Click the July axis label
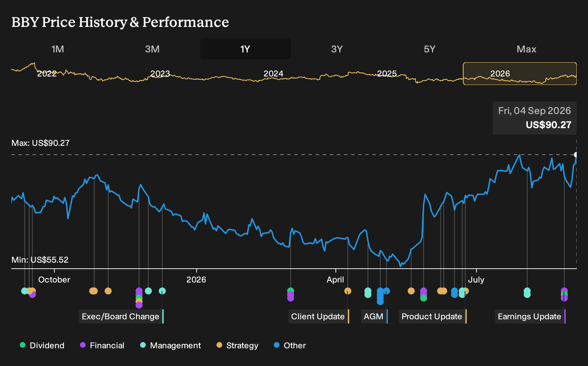The height and width of the screenshot is (366, 588). (x=476, y=280)
